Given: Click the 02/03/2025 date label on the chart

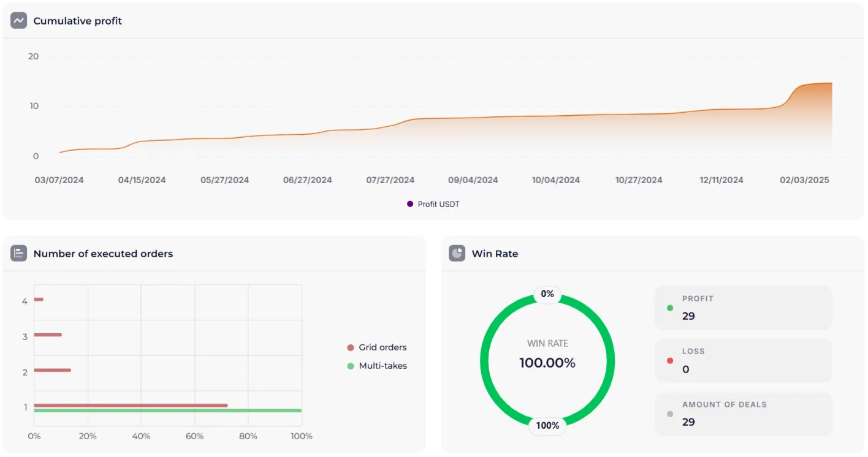Looking at the screenshot, I should pyautogui.click(x=804, y=180).
